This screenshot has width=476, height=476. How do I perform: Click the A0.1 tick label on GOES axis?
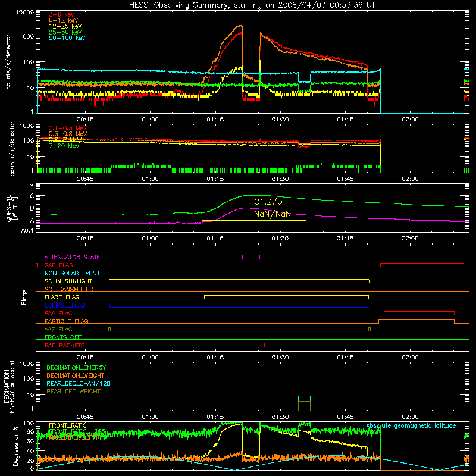(x=27, y=230)
